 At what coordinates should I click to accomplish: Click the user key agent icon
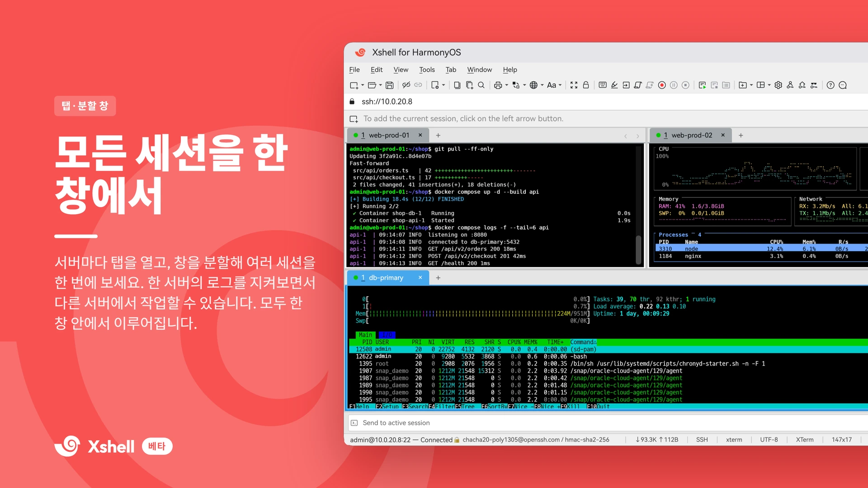tap(790, 85)
